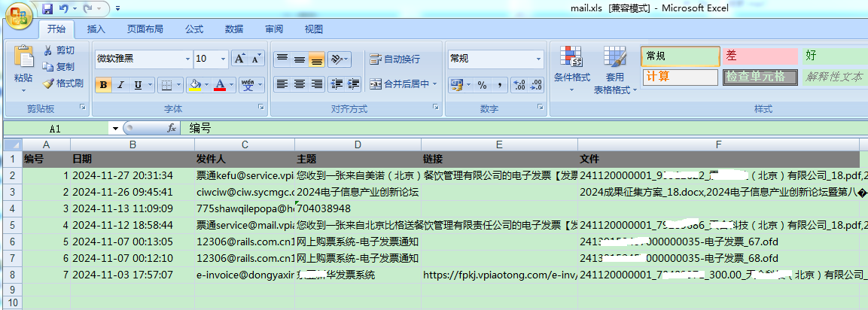Image resolution: width=868 pixels, height=310 pixels.
Task: Apply the 检查单元格 cell style
Action: (760, 77)
